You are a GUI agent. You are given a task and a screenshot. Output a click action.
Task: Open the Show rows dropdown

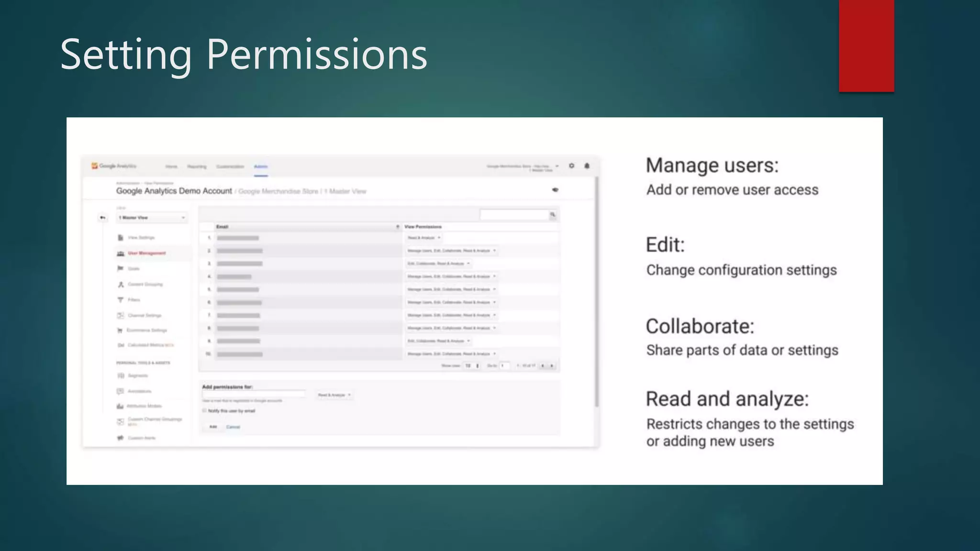472,366
